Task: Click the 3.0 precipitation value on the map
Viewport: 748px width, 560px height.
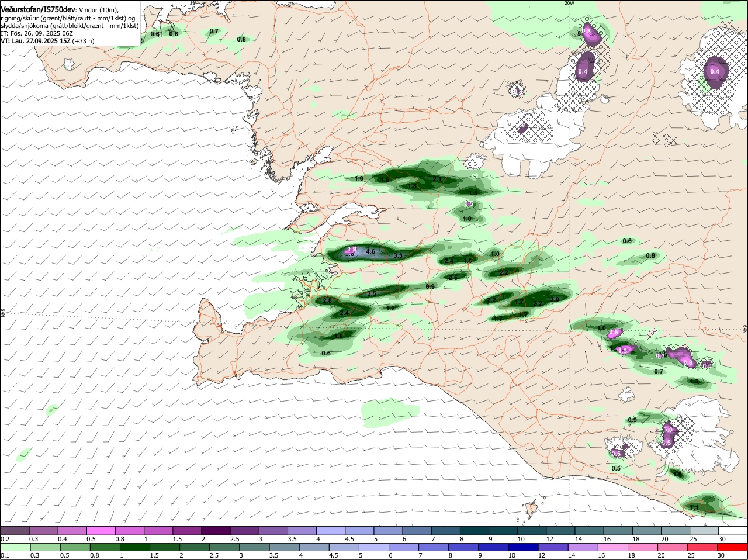Action: 555,299
